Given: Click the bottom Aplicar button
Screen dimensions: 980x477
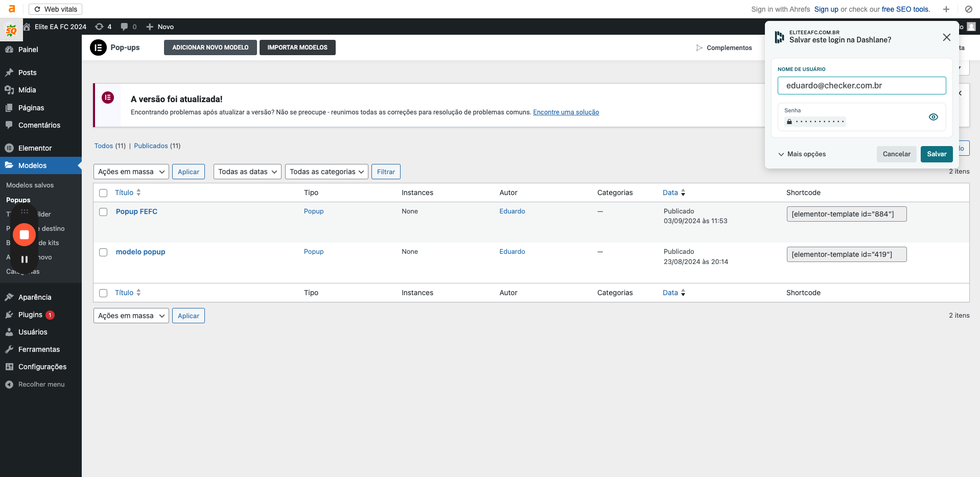Looking at the screenshot, I should coord(189,316).
